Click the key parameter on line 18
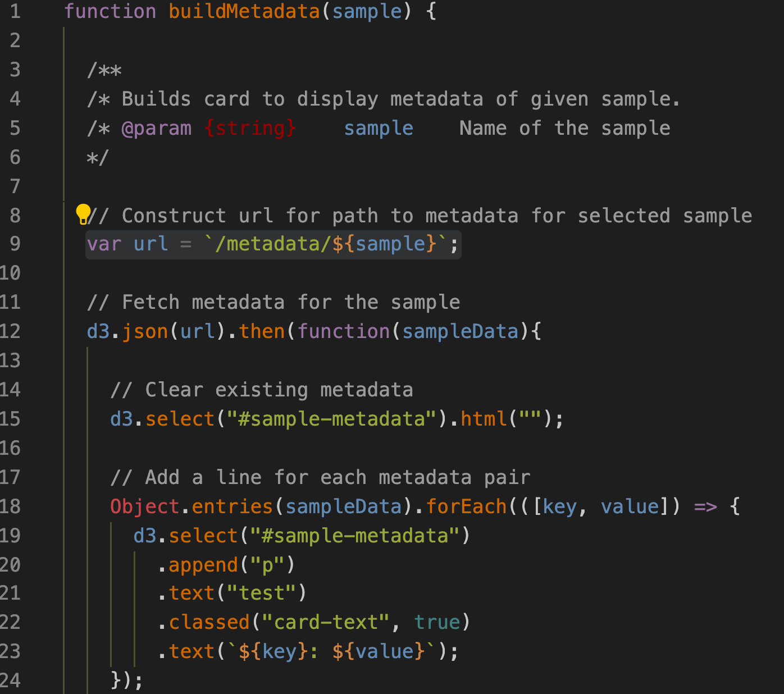784x694 pixels. coord(559,506)
